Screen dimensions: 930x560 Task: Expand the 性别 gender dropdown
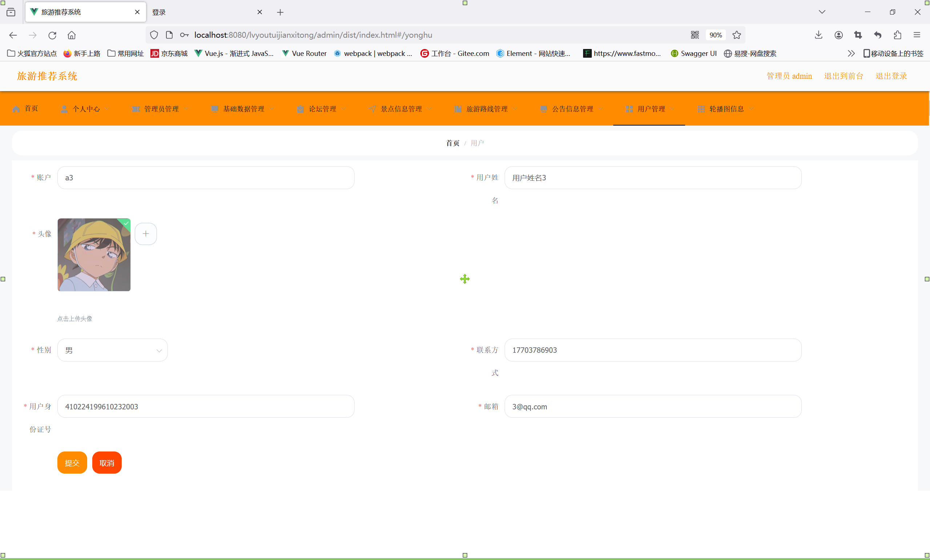point(113,350)
